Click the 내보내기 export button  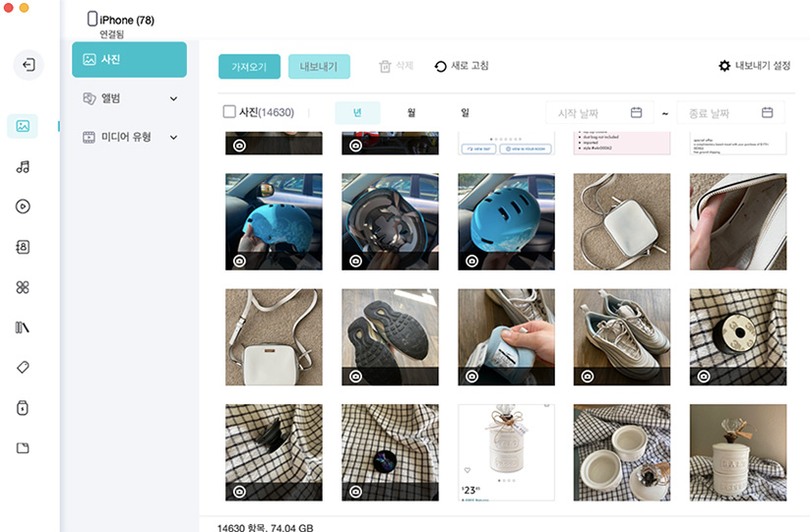[x=319, y=66]
